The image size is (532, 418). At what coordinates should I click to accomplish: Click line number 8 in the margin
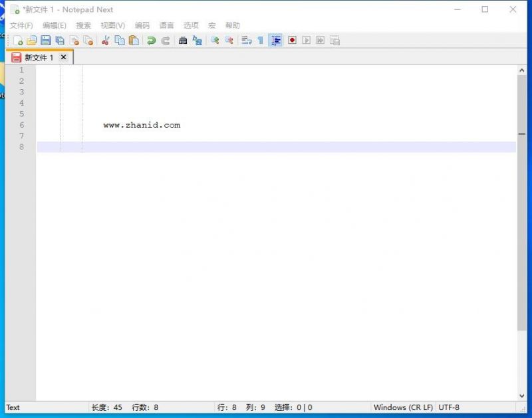point(22,147)
